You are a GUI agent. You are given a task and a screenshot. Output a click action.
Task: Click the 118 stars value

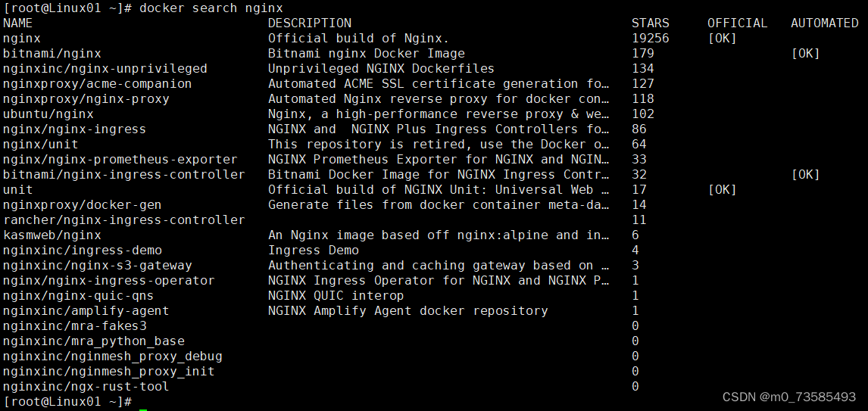pos(643,99)
